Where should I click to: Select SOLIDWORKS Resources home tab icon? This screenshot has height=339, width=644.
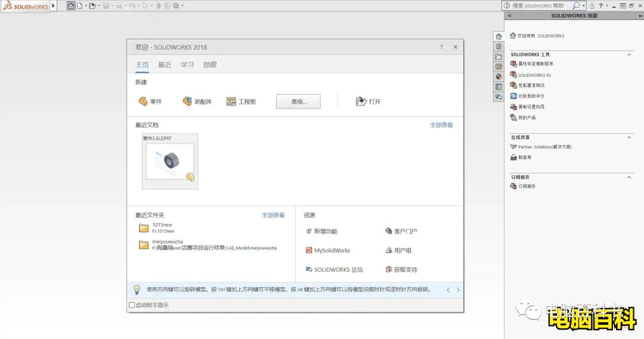[499, 36]
